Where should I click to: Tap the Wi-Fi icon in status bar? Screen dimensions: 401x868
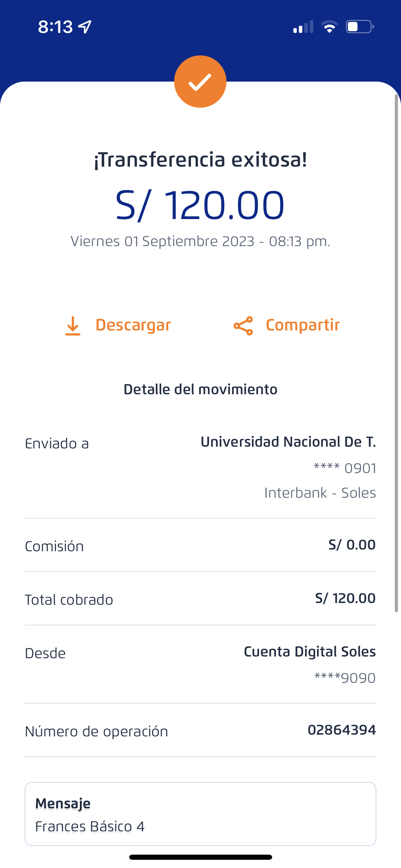pos(329,27)
